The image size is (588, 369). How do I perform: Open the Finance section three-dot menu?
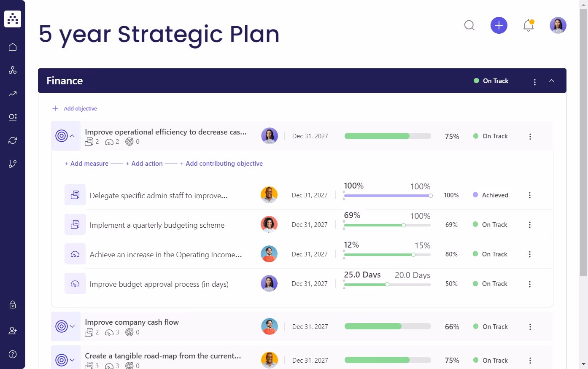(x=535, y=82)
